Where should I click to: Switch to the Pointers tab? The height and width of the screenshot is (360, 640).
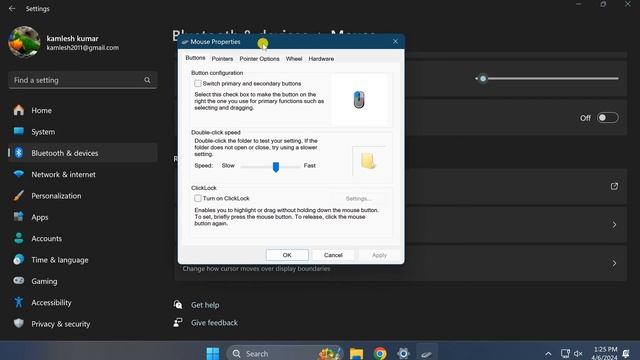[x=222, y=59]
